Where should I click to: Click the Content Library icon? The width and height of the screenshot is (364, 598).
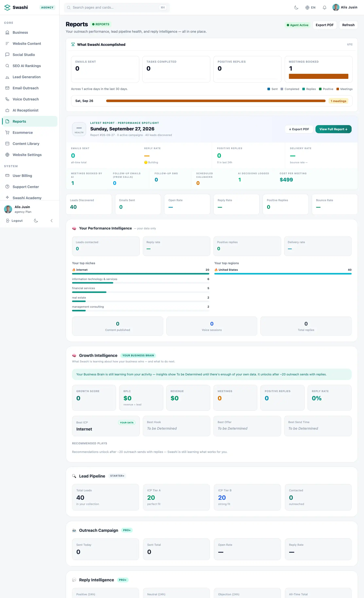tap(7, 144)
